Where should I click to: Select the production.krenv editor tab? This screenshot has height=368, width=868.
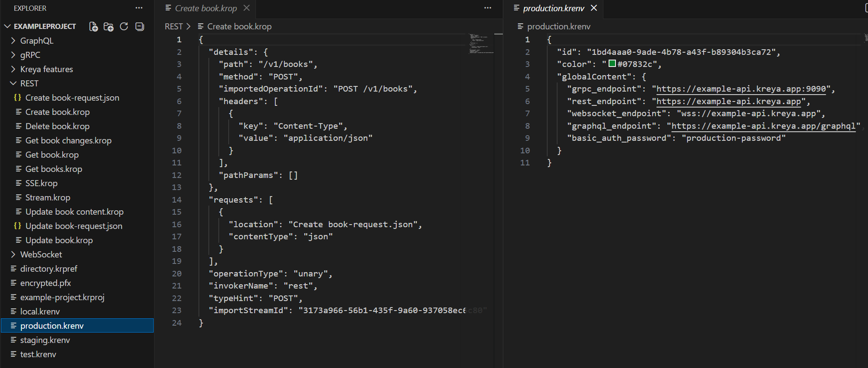click(553, 8)
